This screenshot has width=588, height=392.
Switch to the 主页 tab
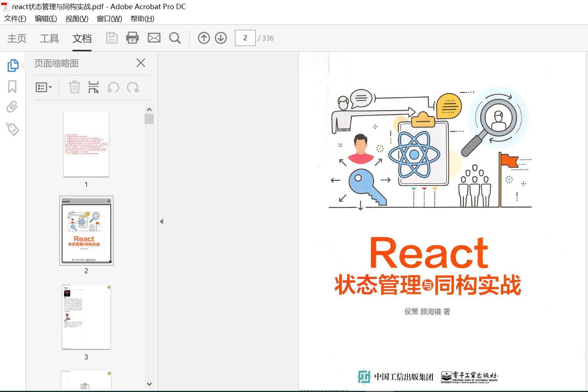coord(17,38)
